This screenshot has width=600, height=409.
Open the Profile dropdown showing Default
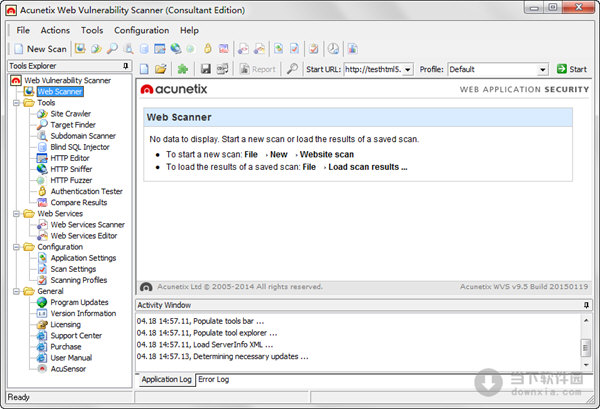tap(543, 70)
